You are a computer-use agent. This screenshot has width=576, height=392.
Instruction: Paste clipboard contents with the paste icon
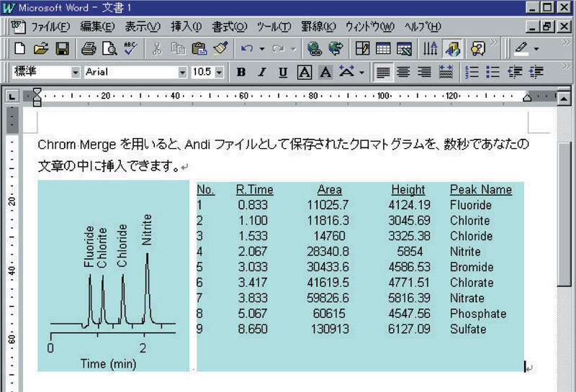[199, 48]
